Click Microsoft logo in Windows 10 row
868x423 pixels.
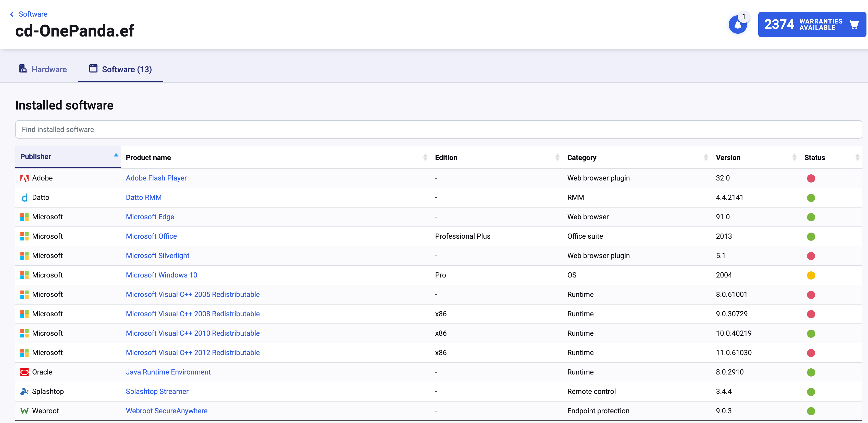point(24,275)
